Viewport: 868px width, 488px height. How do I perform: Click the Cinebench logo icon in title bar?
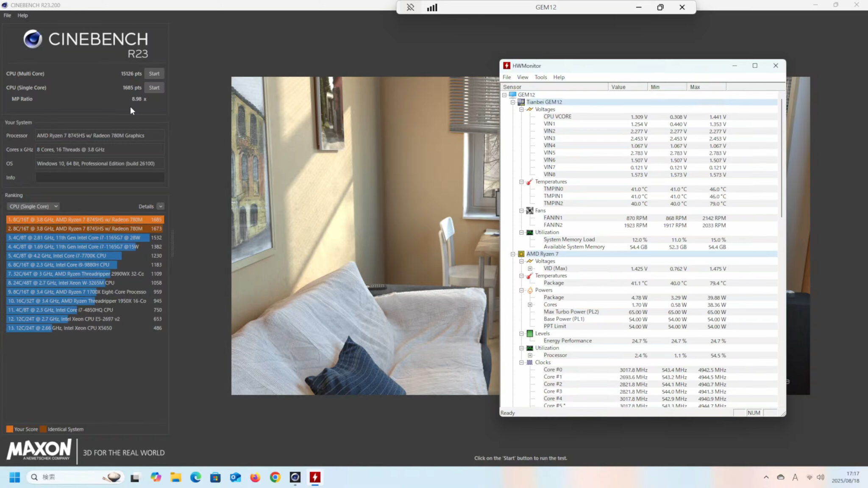(5, 5)
